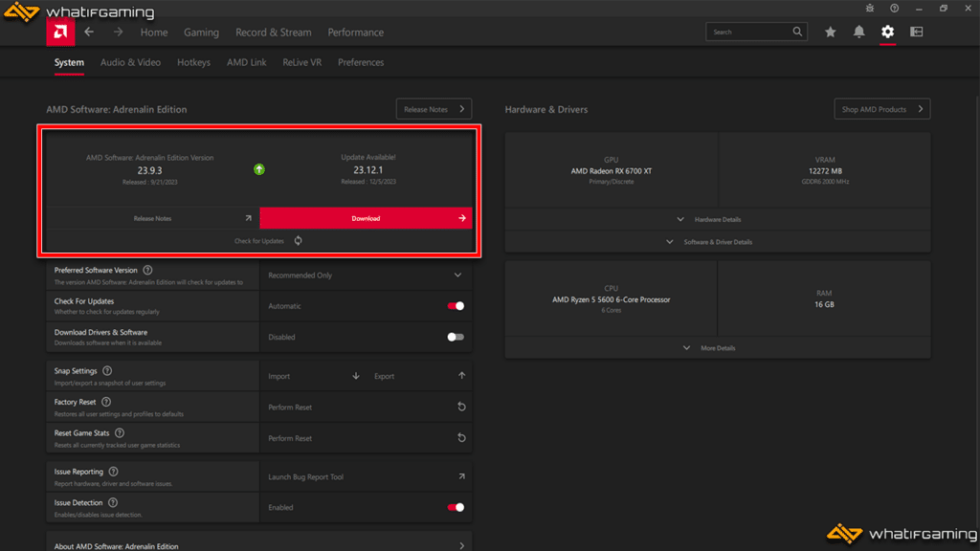
Task: Open the Performance menu
Action: (355, 33)
